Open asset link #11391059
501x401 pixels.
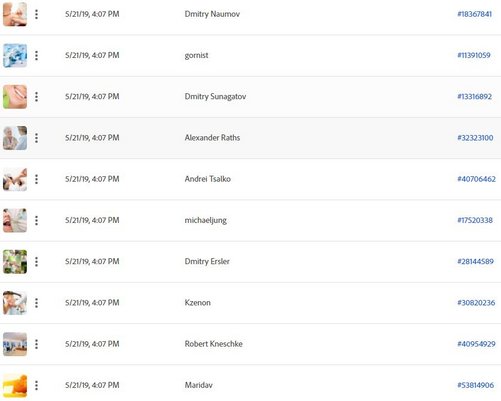pos(474,55)
